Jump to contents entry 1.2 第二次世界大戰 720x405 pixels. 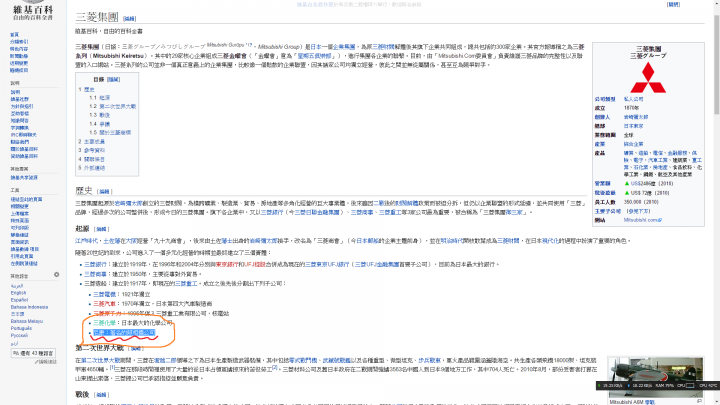tap(112, 107)
